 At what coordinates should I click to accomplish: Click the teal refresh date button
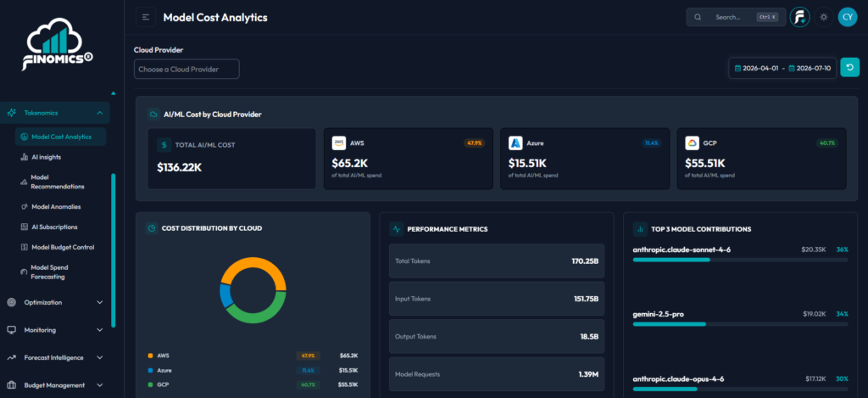(x=849, y=68)
